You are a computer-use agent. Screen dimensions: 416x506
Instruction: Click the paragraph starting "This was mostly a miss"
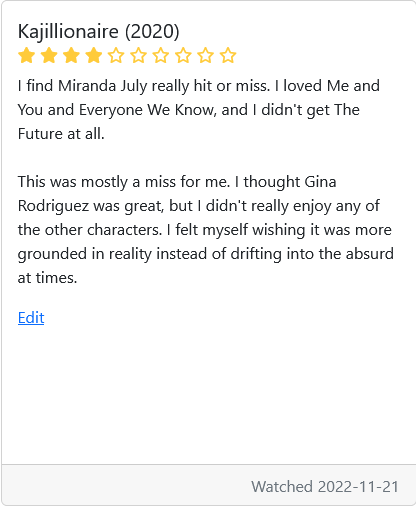(206, 230)
